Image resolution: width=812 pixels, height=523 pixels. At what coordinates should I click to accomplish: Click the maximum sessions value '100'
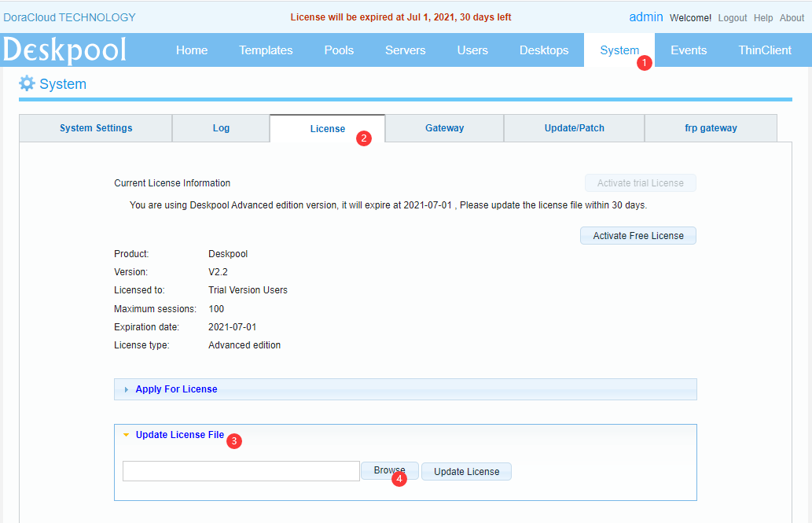(x=216, y=309)
